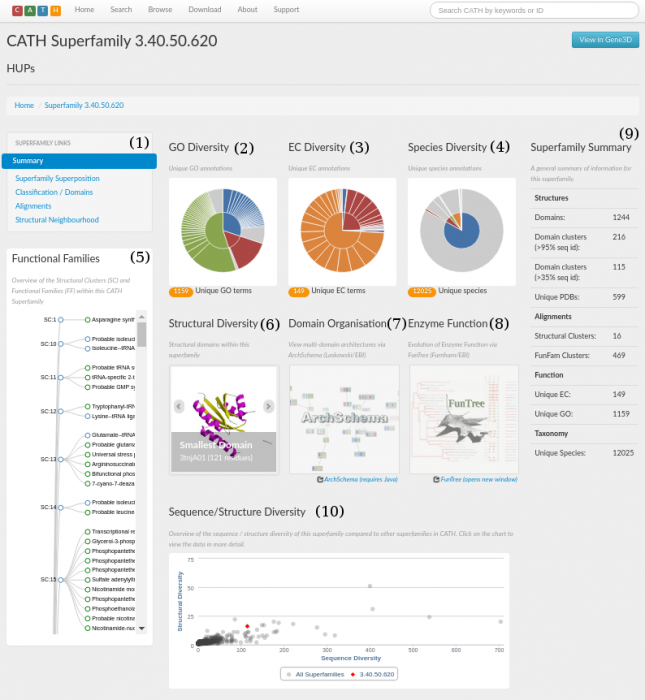Click the scroll-down arrow in Functional Families

[141, 629]
